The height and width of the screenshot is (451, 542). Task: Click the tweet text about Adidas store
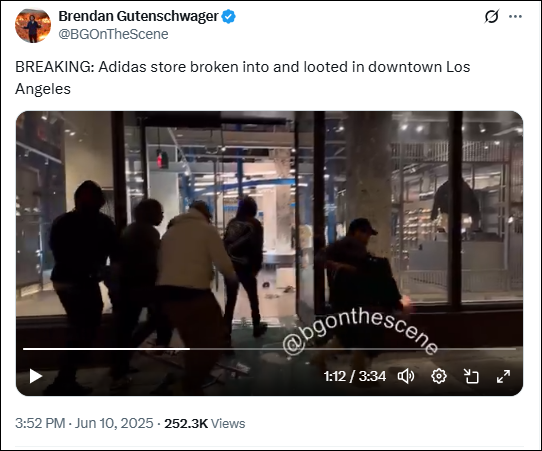[x=242, y=78]
